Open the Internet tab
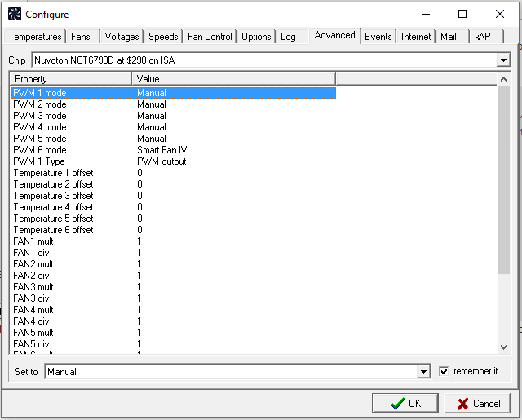The image size is (522, 420). tap(416, 37)
